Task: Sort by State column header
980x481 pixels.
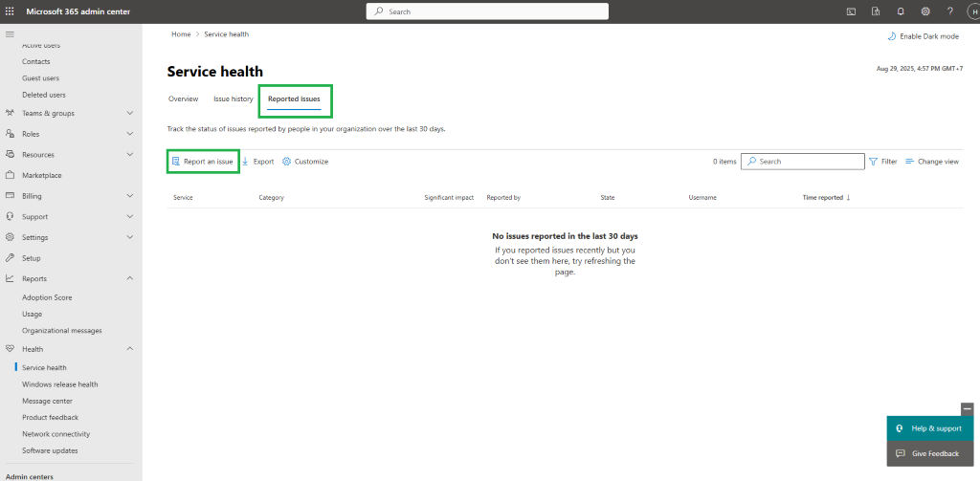Action: coord(608,197)
